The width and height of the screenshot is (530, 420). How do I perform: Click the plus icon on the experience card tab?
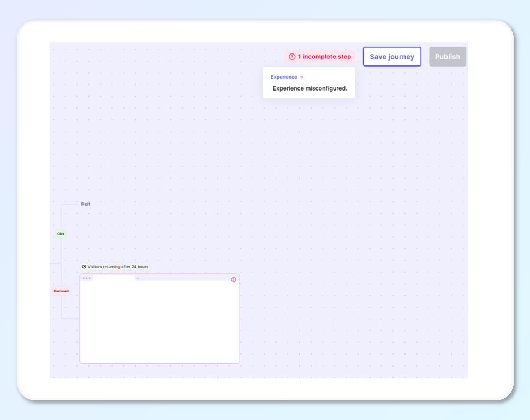138,278
